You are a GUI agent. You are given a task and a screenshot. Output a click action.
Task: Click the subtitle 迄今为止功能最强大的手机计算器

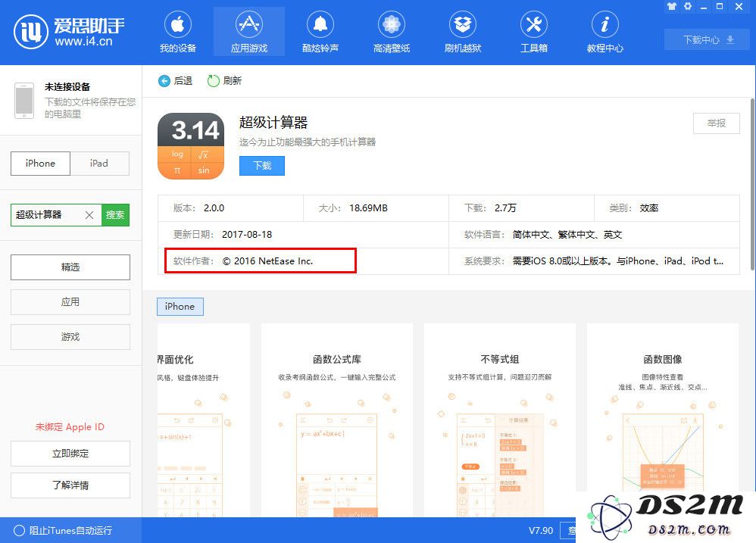pyautogui.click(x=308, y=142)
